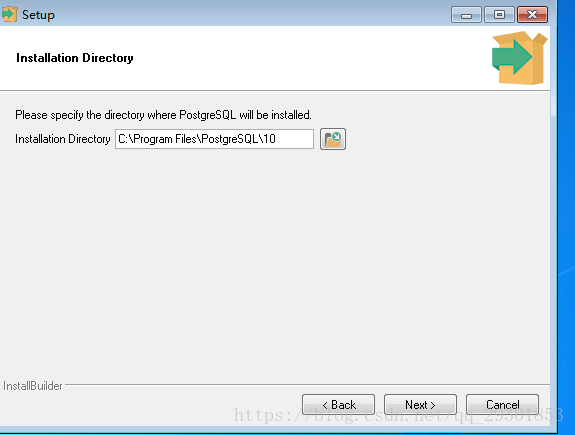Go back with the Back button
This screenshot has width=575, height=435.
[338, 405]
